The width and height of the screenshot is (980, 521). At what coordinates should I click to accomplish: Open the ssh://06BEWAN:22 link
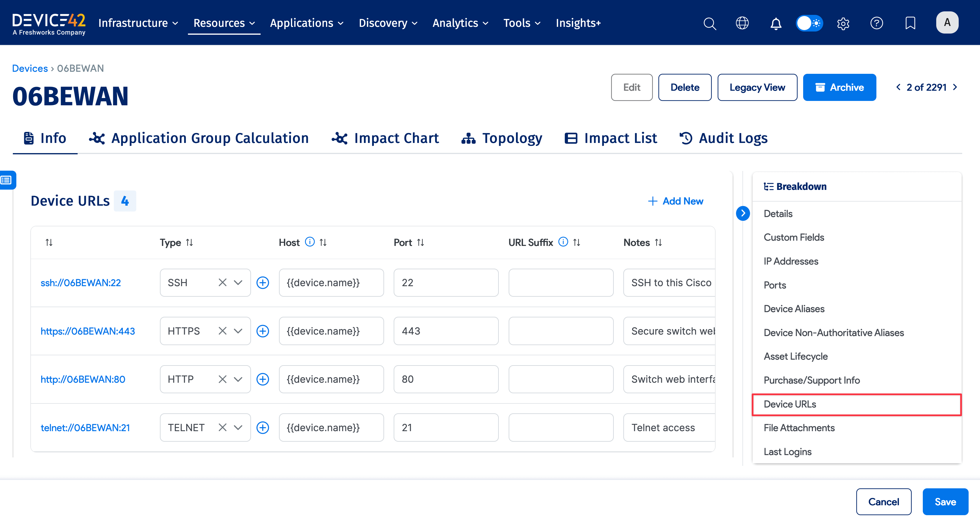81,283
